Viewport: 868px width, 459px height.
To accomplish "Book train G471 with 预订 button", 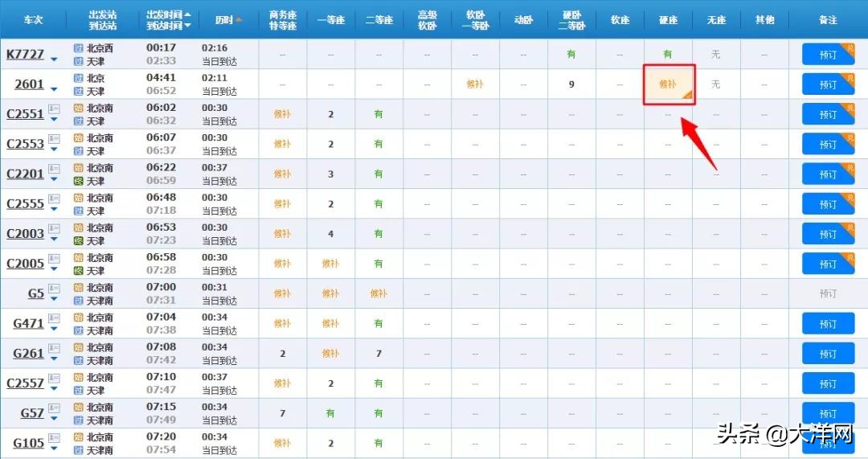I will 828,323.
